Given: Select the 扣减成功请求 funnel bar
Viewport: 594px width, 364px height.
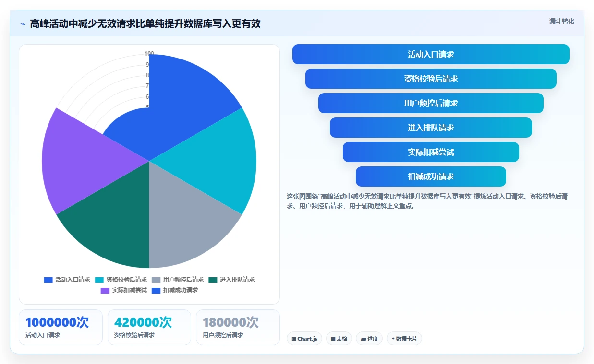Looking at the screenshot, I should [431, 176].
